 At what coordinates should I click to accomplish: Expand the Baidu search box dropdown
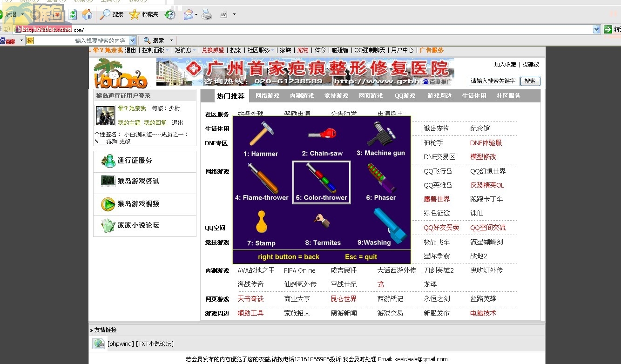(x=132, y=40)
